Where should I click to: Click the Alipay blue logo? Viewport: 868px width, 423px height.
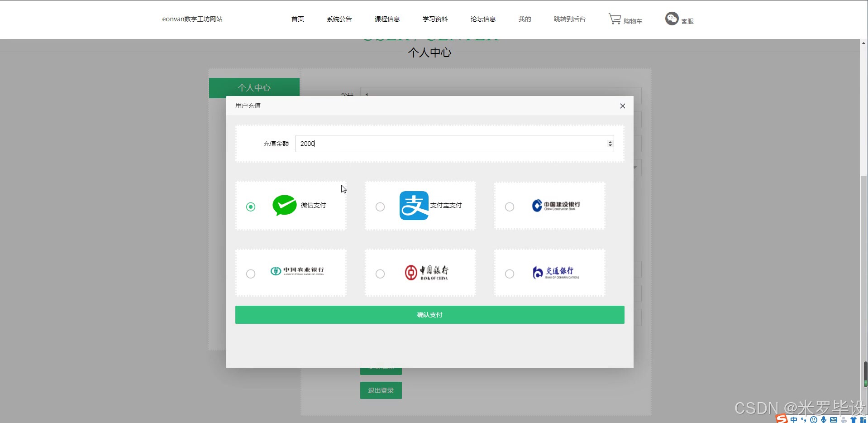(414, 205)
